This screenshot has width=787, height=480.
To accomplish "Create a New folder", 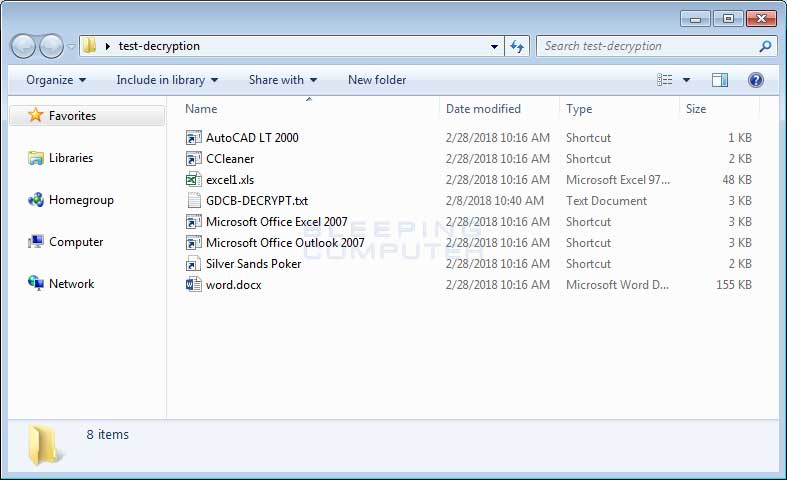I will (x=377, y=80).
